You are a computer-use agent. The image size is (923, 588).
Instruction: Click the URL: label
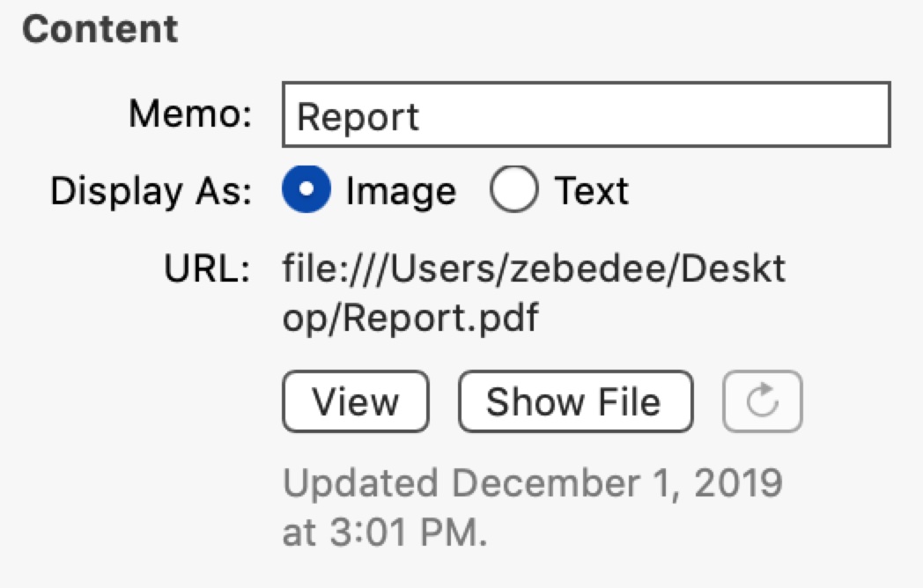(x=207, y=268)
